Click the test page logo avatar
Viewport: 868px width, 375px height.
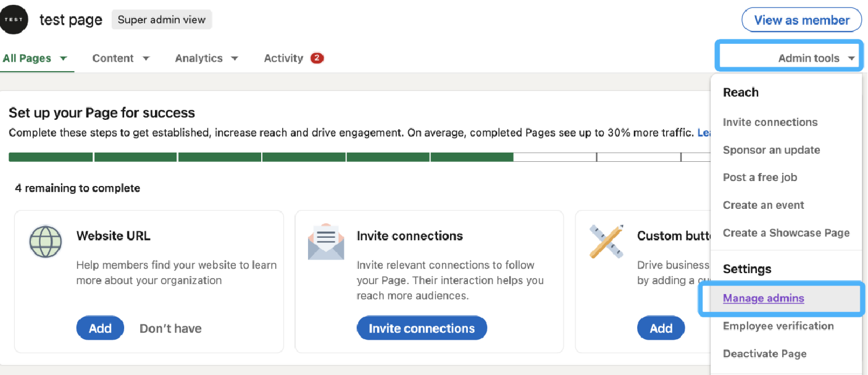tap(14, 20)
